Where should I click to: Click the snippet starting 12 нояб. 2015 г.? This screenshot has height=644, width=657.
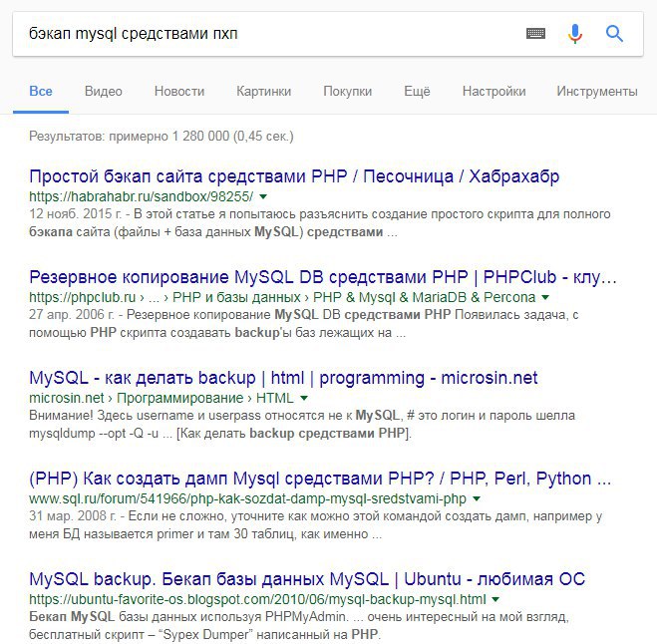click(x=320, y=223)
